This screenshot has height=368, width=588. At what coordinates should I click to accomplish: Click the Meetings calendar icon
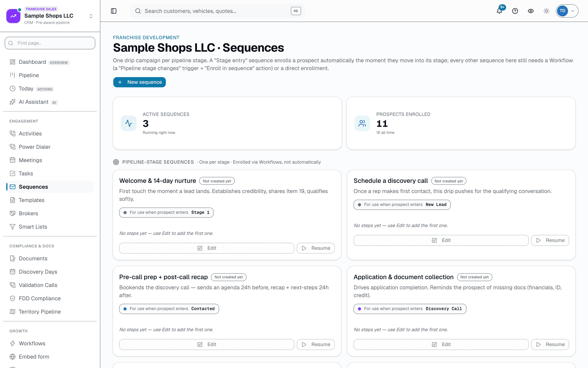(12, 160)
